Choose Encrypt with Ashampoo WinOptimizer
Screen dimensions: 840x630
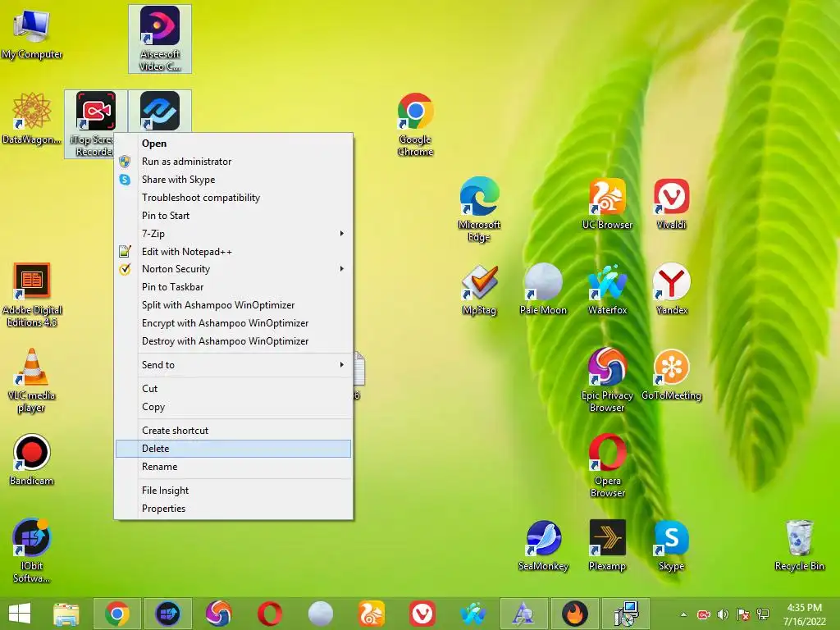tap(234, 323)
